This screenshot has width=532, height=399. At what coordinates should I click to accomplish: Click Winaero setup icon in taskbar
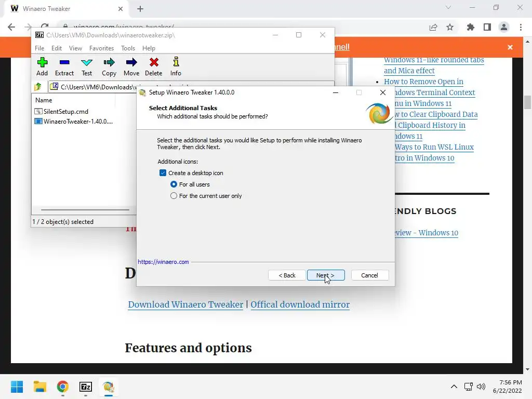coord(109,387)
